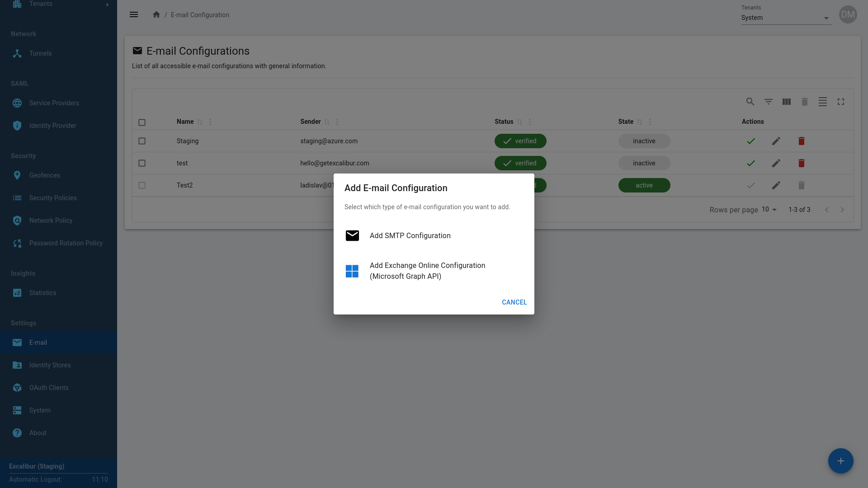Image resolution: width=868 pixels, height=488 pixels.
Task: Click the show/hide columns icon
Action: (x=786, y=102)
